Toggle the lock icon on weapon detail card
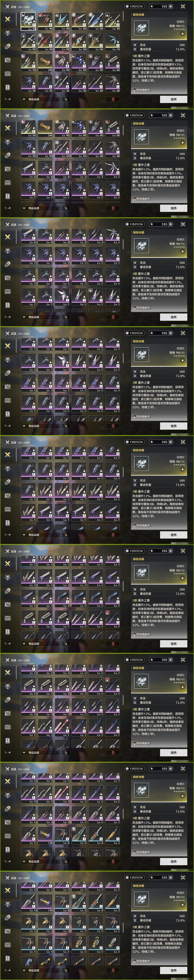This screenshot has width=194, height=980. click(x=182, y=33)
